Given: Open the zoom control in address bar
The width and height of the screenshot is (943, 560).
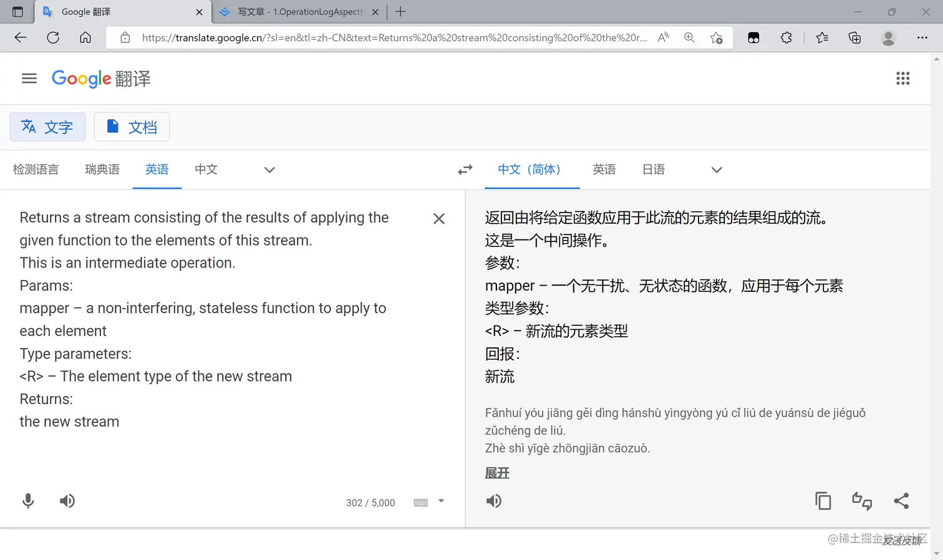Looking at the screenshot, I should [689, 37].
